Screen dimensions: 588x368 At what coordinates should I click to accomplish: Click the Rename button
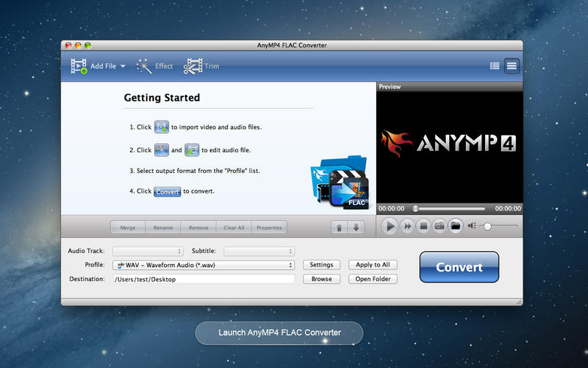163,227
